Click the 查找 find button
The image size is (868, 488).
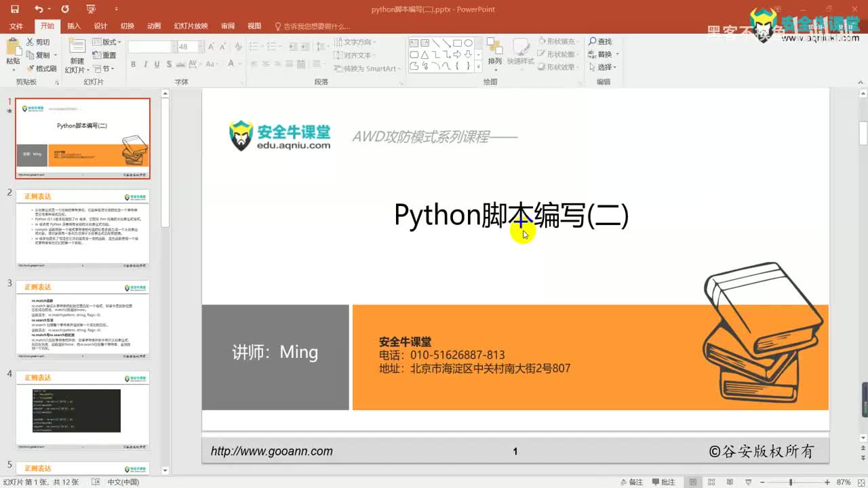(600, 42)
